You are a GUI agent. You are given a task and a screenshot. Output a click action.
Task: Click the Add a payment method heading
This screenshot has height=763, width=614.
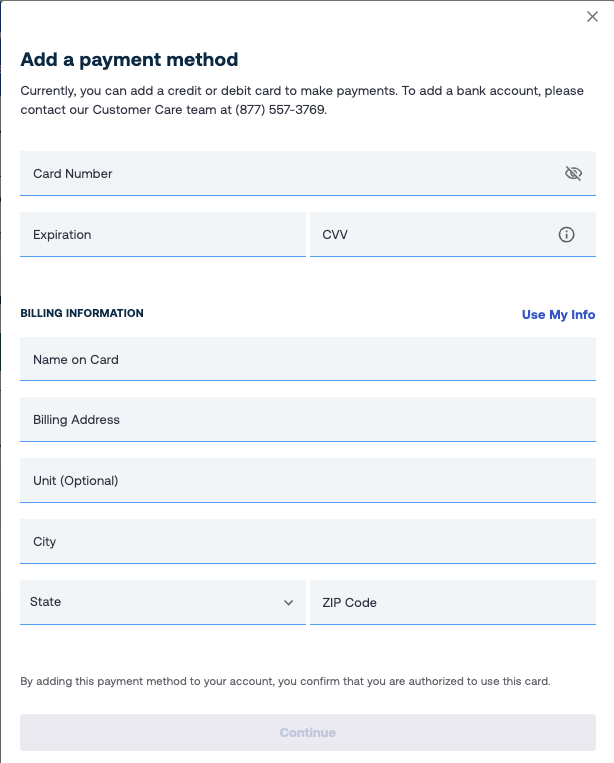coord(129,60)
